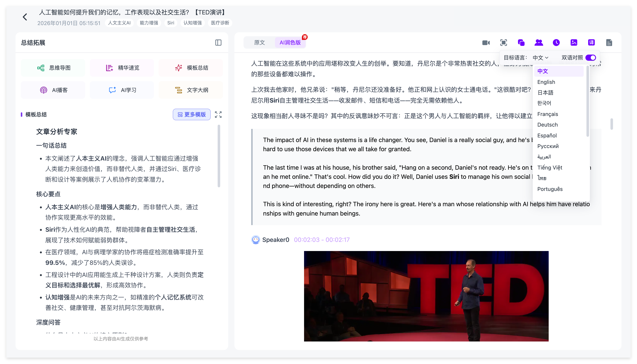Click the 译 translate icon

(x=591, y=43)
